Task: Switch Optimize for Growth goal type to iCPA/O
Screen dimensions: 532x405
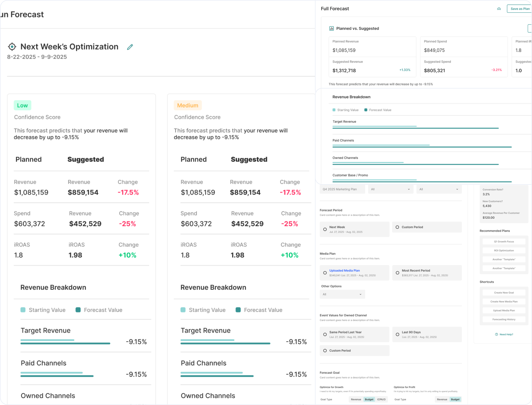Action: pyautogui.click(x=381, y=399)
